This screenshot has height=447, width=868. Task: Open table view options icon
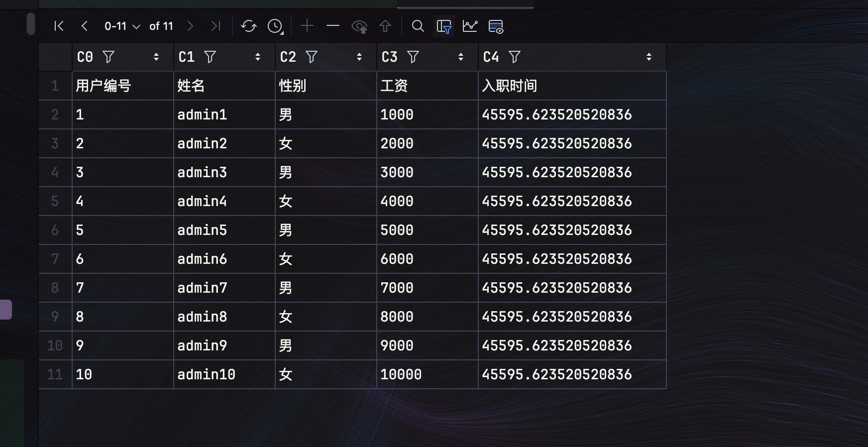(x=496, y=26)
